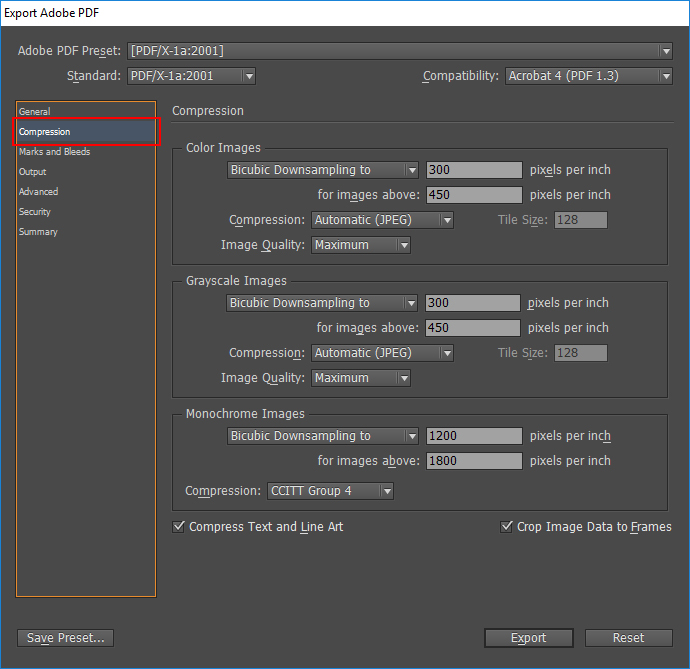Open Monochrome CCITT Group 4 compression dropdown
The height and width of the screenshot is (669, 690).
[x=330, y=491]
